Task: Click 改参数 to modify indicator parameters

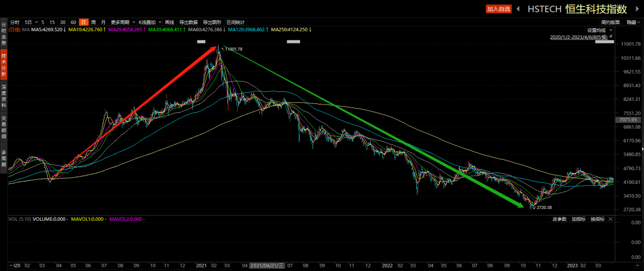Action: 559,219
